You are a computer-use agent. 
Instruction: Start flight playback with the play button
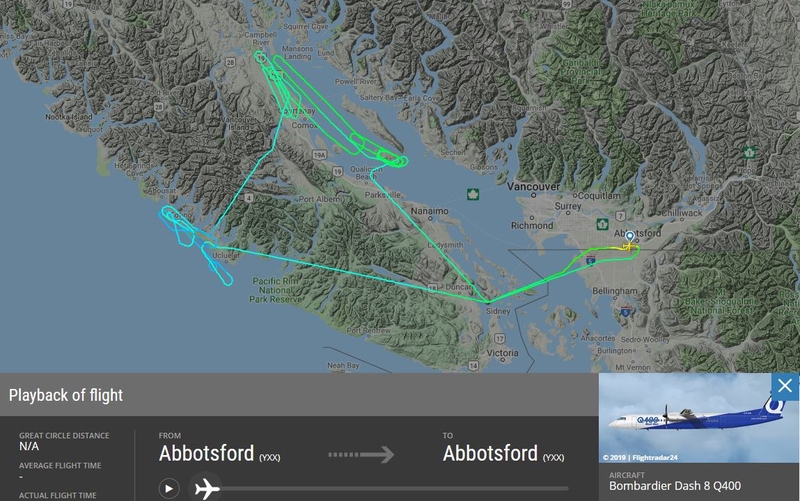(169, 489)
